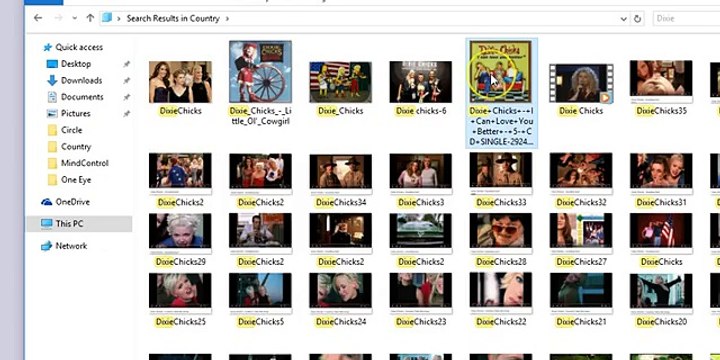The height and width of the screenshot is (360, 720).
Task: Unpin Pictures using its pin icon
Action: (127, 114)
